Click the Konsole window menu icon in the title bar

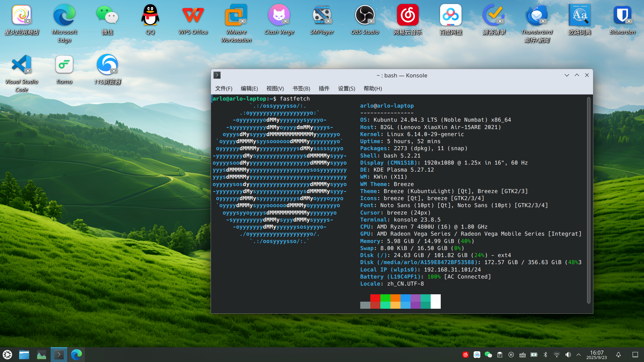point(217,75)
